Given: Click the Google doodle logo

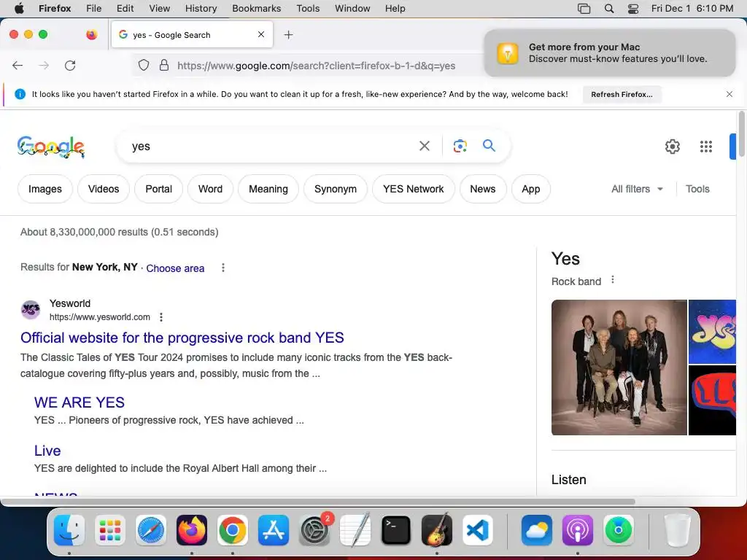Looking at the screenshot, I should 51,147.
